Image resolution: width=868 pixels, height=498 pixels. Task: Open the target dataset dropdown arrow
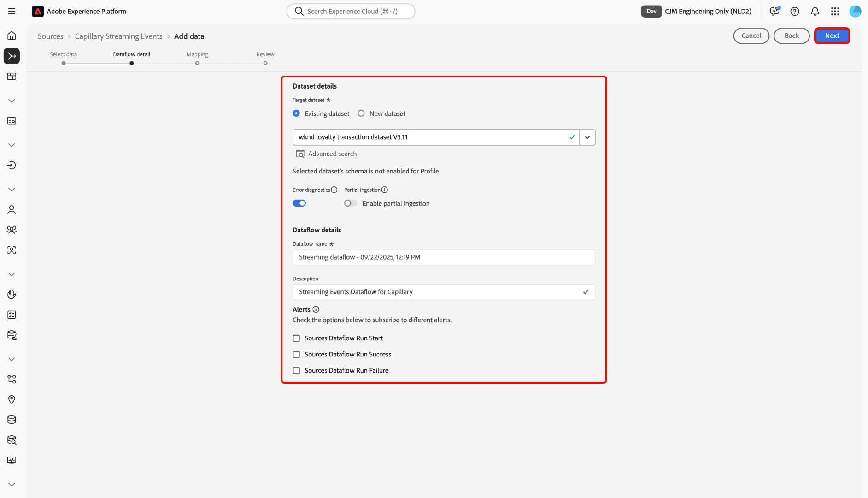(x=587, y=137)
